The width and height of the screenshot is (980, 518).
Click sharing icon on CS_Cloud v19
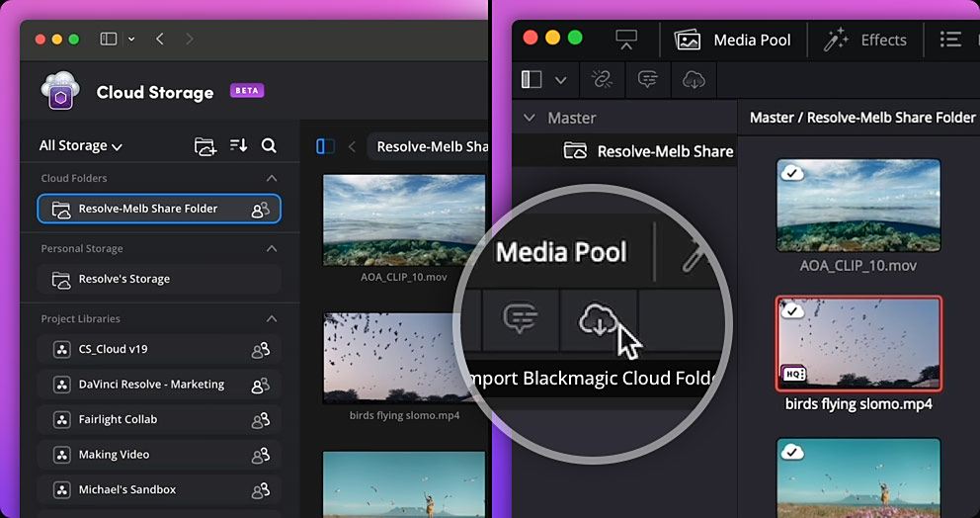[260, 350]
